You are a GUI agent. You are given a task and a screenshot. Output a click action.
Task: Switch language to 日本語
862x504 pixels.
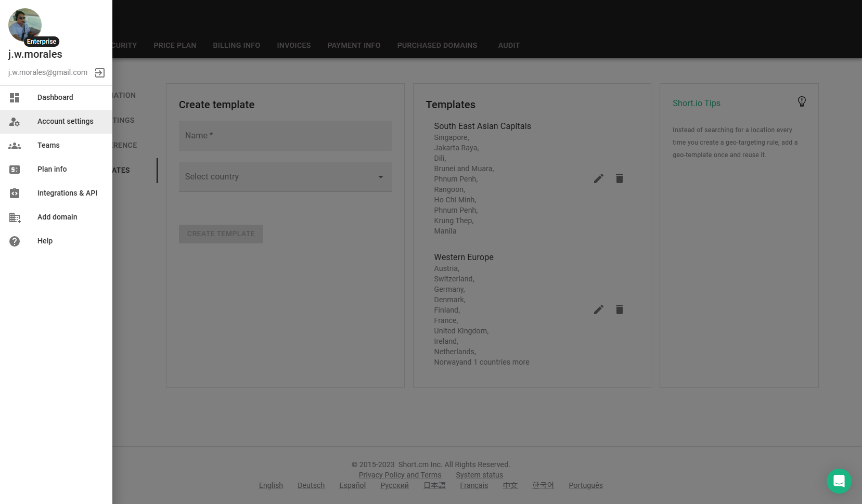coord(434,485)
